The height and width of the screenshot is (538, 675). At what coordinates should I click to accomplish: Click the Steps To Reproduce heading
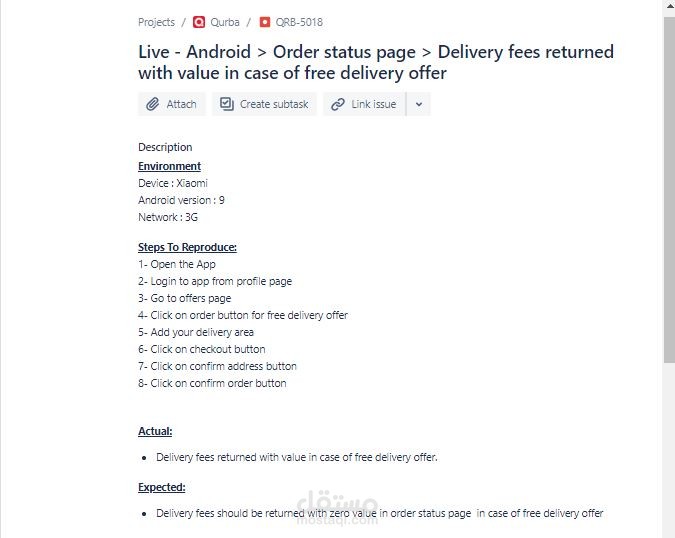click(187, 247)
